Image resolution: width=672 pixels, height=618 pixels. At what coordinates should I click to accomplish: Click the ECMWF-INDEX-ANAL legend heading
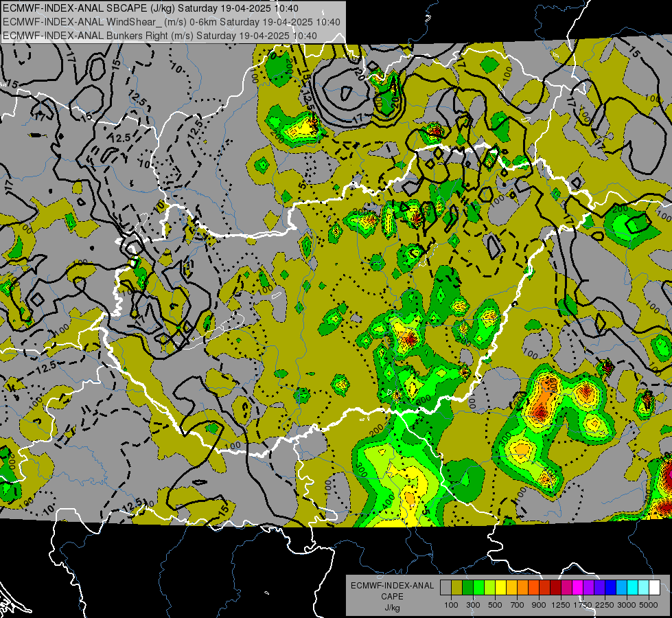pyautogui.click(x=392, y=586)
